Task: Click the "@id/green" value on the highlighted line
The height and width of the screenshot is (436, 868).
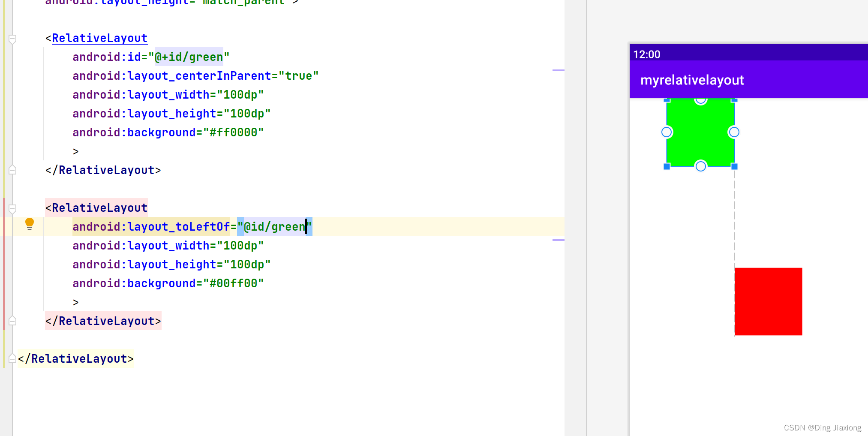Action: pos(274,227)
